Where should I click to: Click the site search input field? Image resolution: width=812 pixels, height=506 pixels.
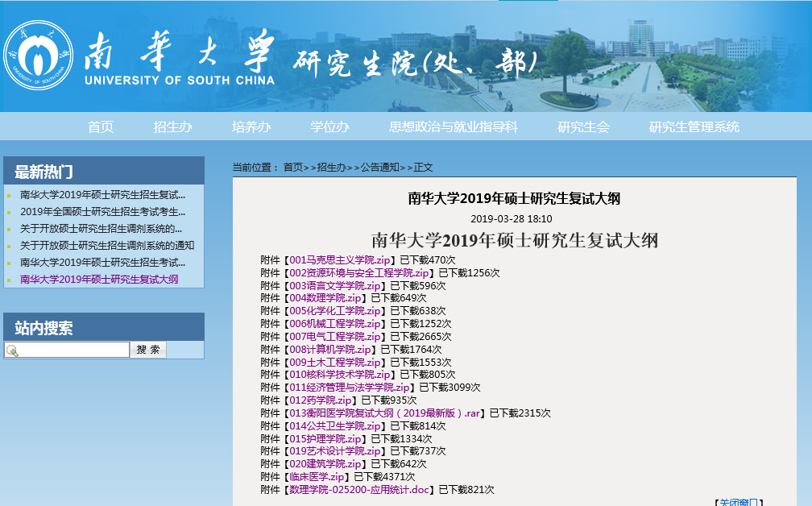pyautogui.click(x=72, y=350)
